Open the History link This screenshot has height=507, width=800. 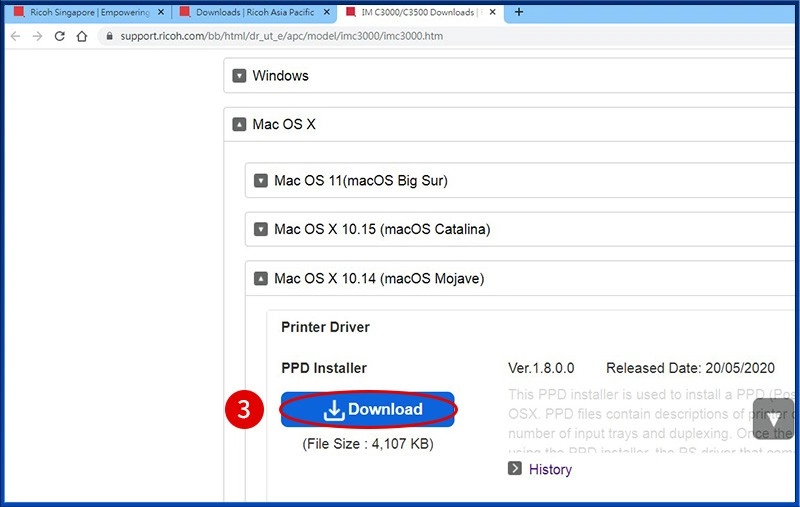coord(550,469)
